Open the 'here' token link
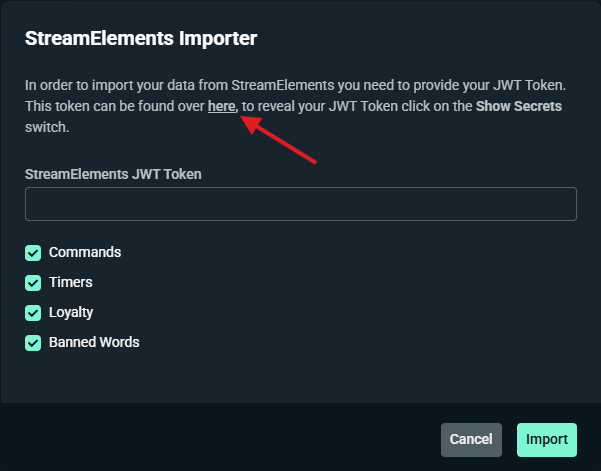The image size is (601, 471). [x=221, y=106]
